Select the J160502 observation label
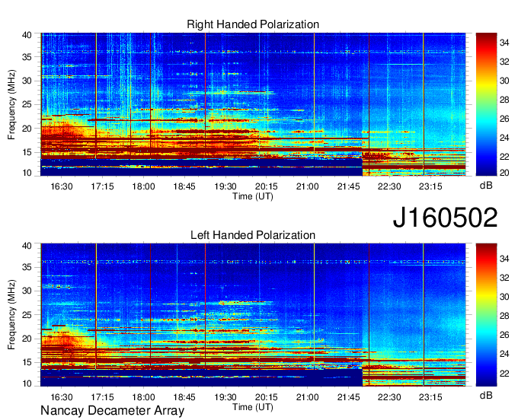 pos(445,218)
